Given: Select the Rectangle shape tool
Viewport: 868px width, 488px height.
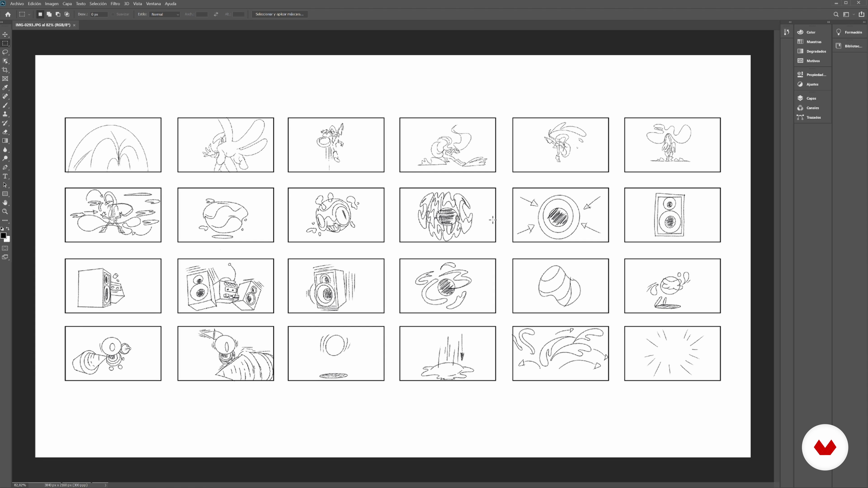Looking at the screenshot, I should click(x=5, y=194).
